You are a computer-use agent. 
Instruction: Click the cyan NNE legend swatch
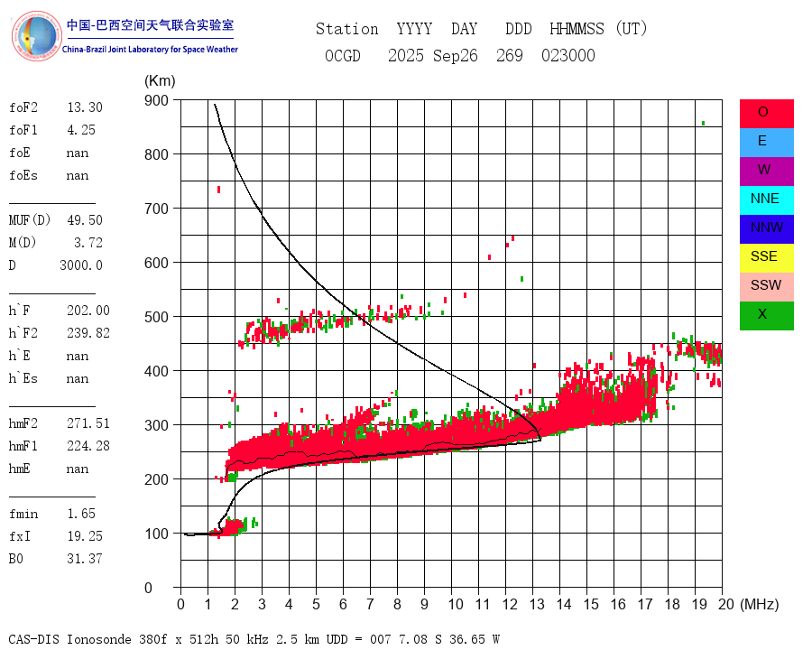pyautogui.click(x=766, y=200)
